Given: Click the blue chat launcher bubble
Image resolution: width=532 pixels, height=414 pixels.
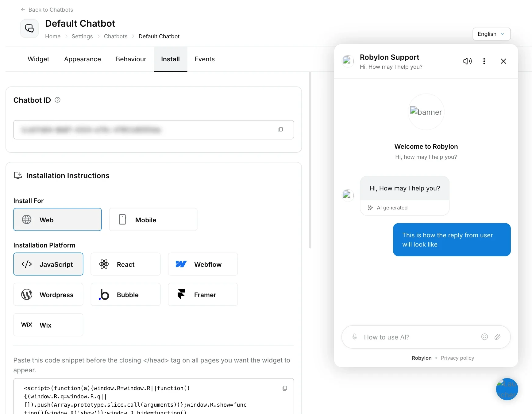Looking at the screenshot, I should coord(507,389).
